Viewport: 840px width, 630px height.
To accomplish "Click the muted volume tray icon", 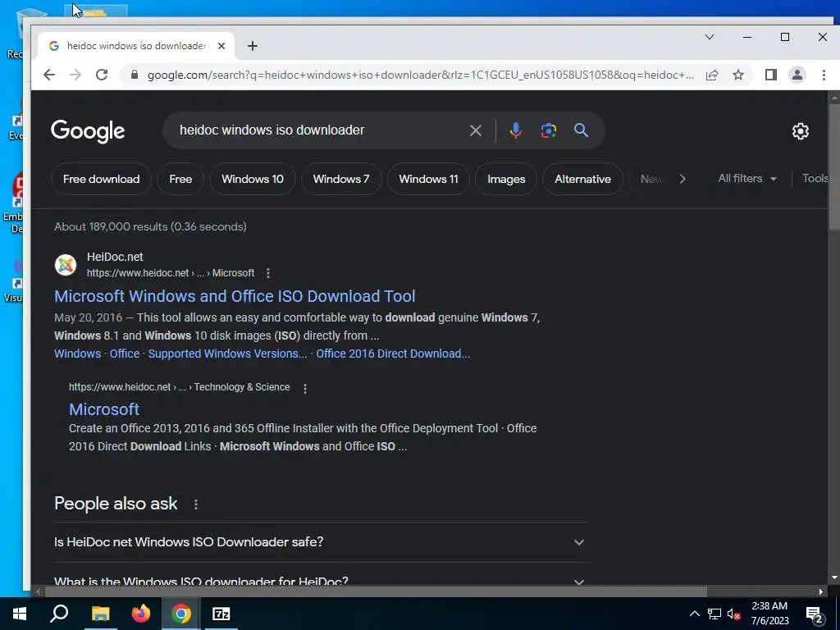I will pos(734,614).
